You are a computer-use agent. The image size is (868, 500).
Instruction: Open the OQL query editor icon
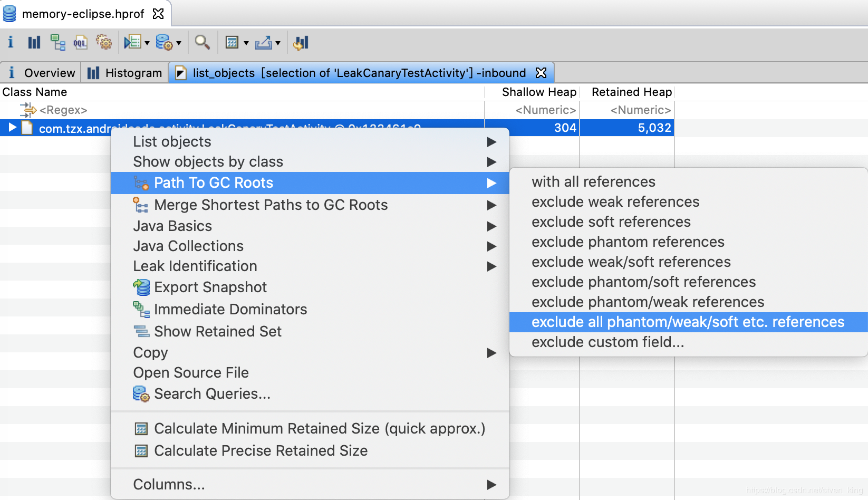(x=80, y=42)
